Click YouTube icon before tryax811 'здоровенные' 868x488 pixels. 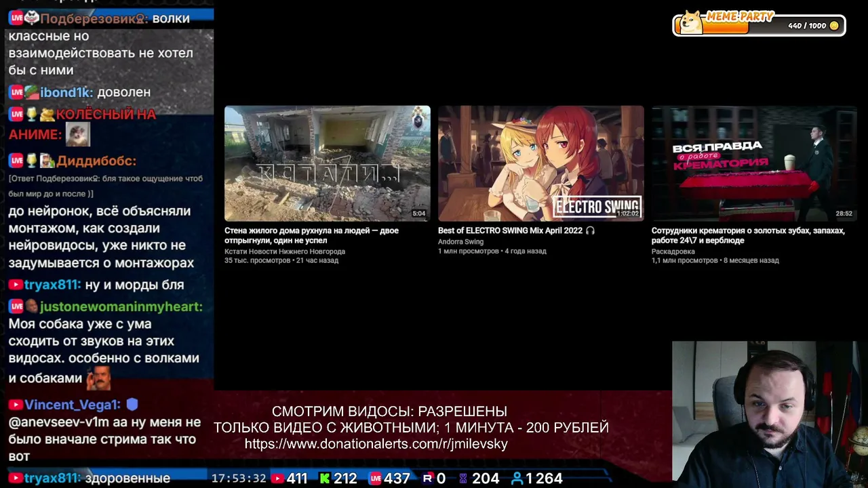pos(16,479)
